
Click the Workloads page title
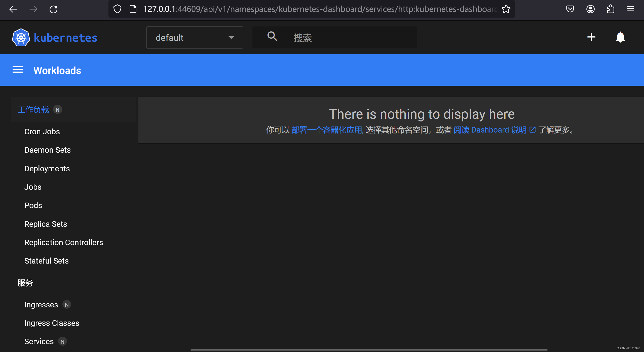tap(57, 70)
